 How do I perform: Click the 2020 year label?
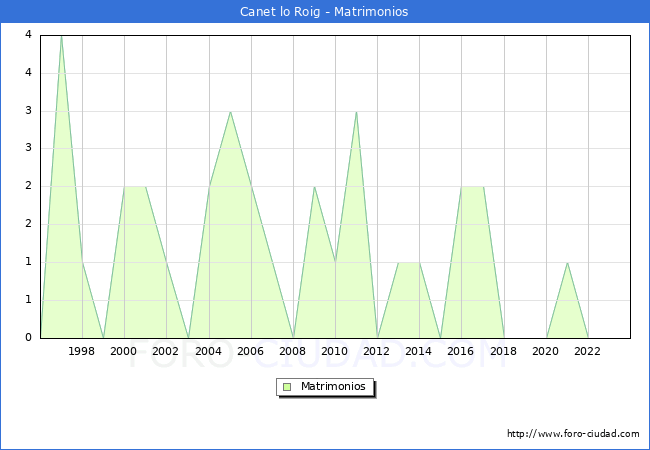pyautogui.click(x=545, y=351)
